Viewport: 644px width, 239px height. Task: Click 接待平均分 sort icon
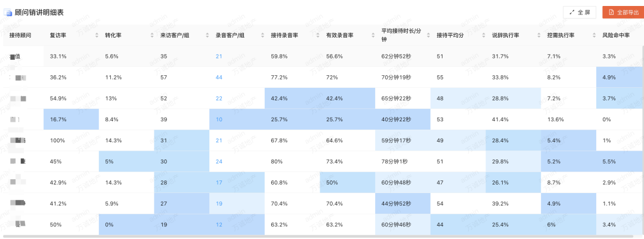pos(484,35)
